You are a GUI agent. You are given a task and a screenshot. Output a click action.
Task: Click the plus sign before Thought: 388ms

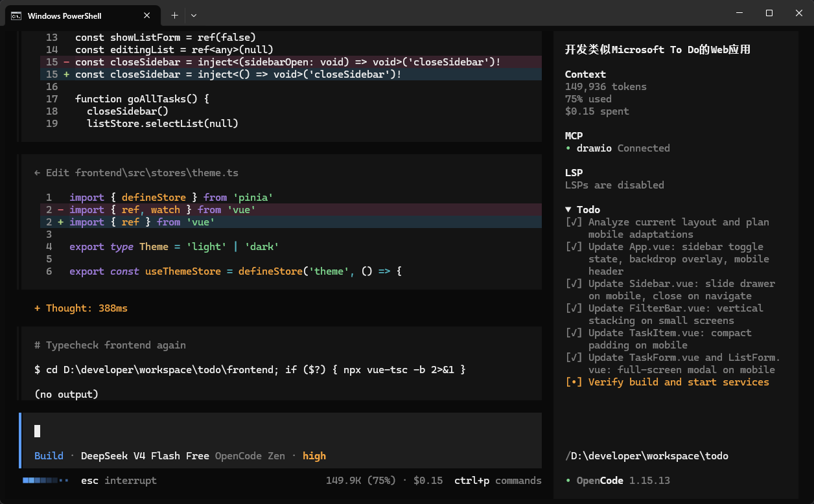click(37, 308)
